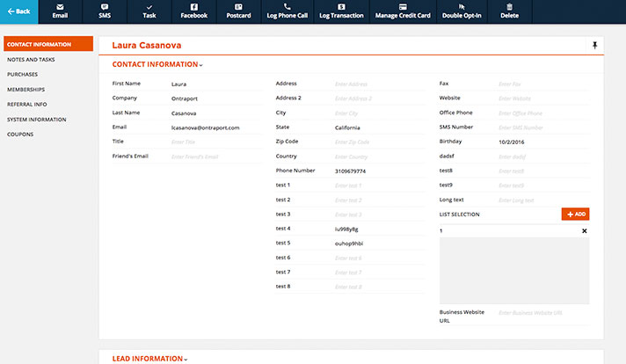Click the test 8 field in middle column
Image resolution: width=626 pixels, height=364 pixels.
(x=380, y=287)
